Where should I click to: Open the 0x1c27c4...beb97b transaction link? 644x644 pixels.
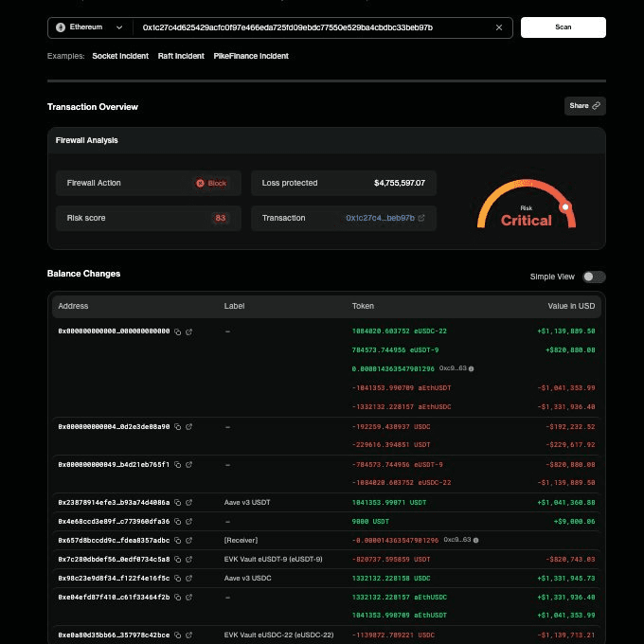380,218
